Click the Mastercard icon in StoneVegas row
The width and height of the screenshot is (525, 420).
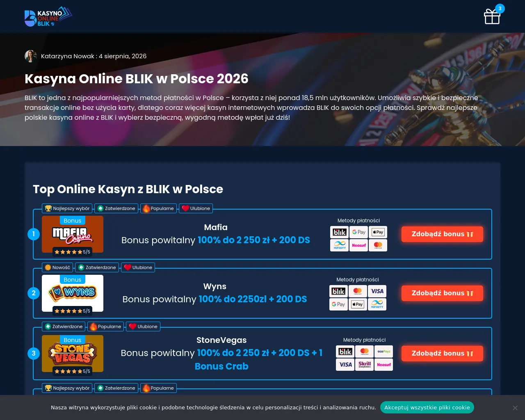(x=365, y=352)
